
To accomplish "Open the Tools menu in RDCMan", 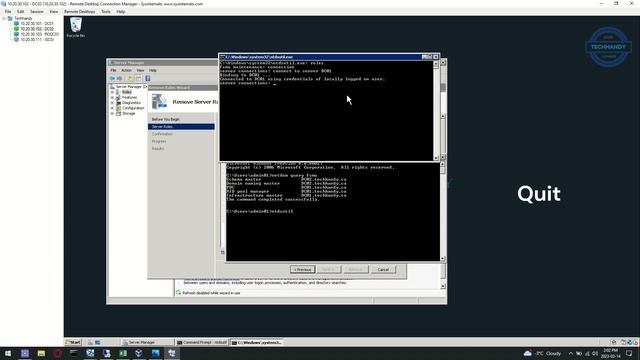I will (106, 11).
